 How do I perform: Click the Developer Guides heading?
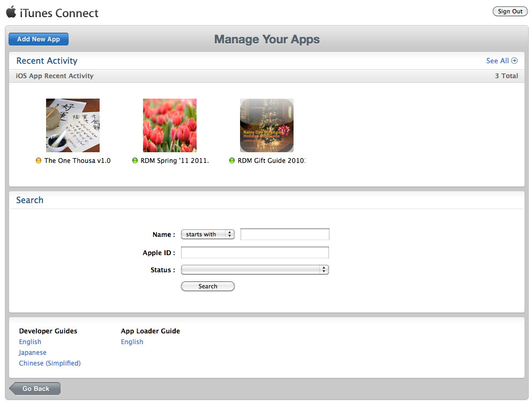pyautogui.click(x=48, y=331)
